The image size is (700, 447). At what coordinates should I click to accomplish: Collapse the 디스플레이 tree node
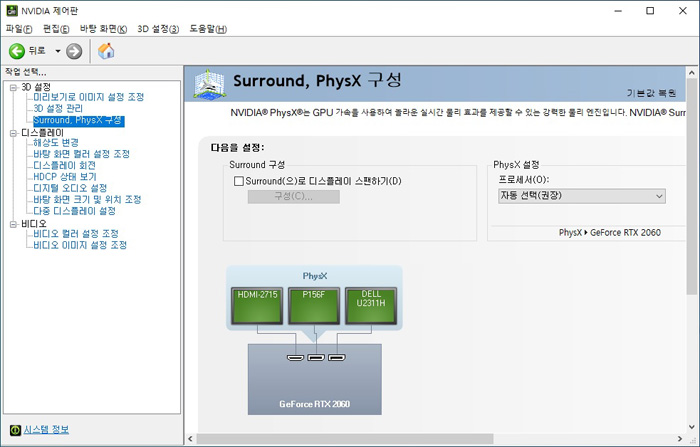tap(12, 132)
